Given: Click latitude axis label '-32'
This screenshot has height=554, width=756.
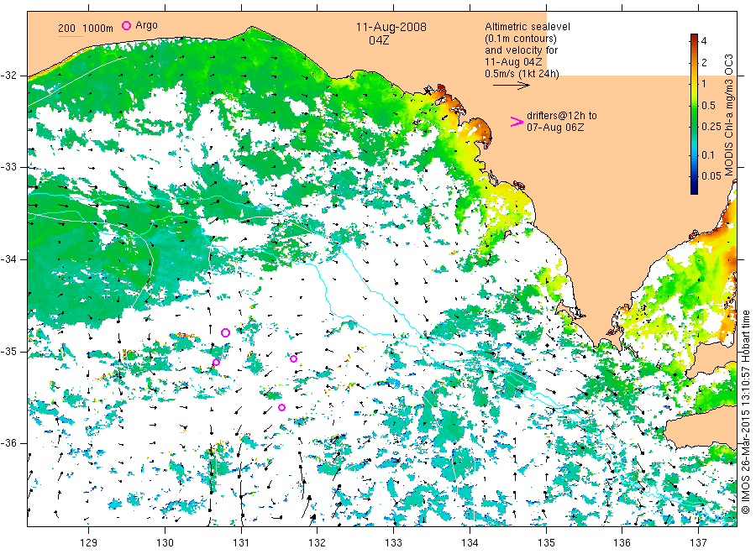Looking at the screenshot, I should (8, 76).
